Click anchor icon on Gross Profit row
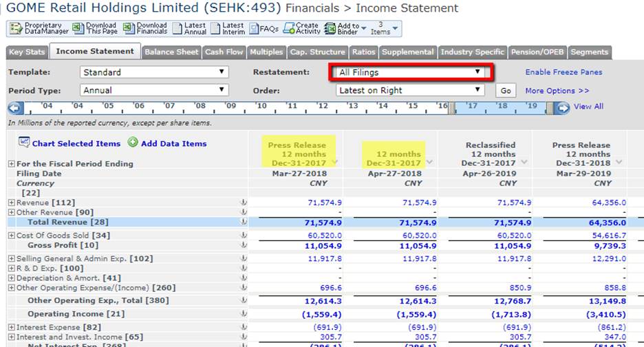The width and height of the screenshot is (644, 347). click(244, 245)
